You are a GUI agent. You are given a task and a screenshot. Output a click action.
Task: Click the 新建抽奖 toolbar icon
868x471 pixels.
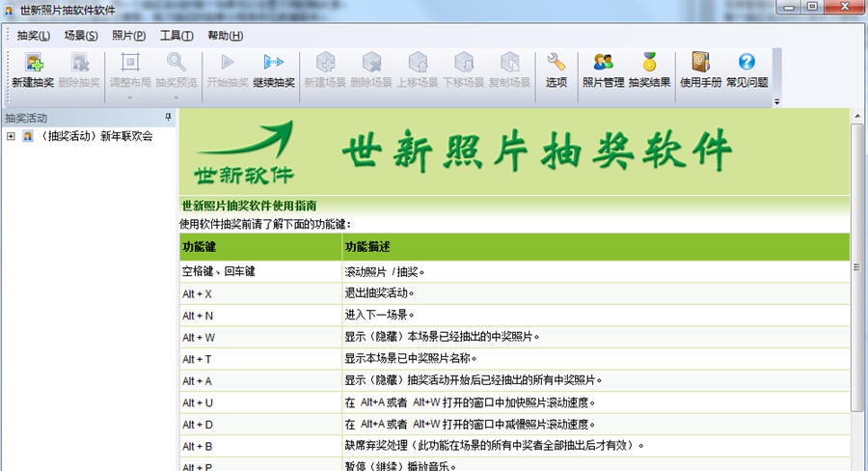34,62
